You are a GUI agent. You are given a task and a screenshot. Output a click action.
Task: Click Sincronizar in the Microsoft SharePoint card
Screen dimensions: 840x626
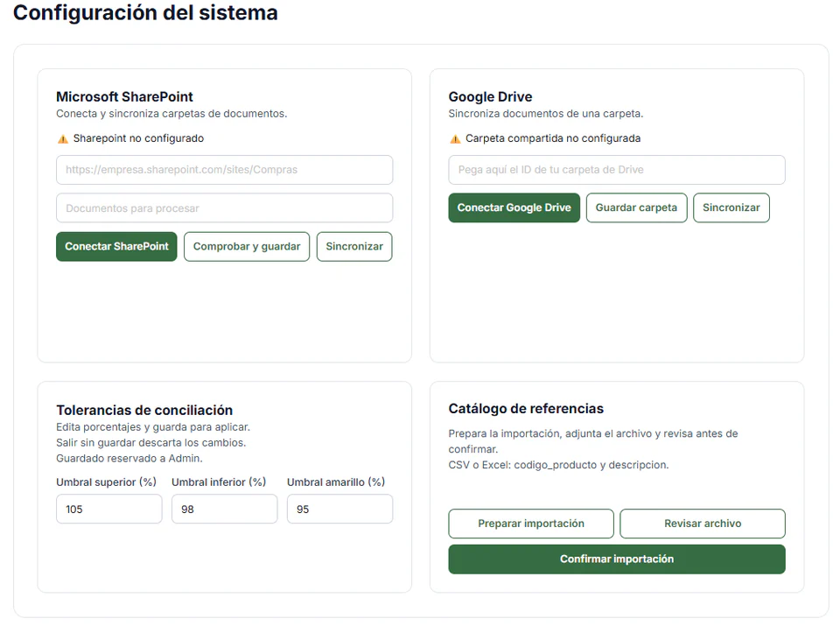[354, 247]
